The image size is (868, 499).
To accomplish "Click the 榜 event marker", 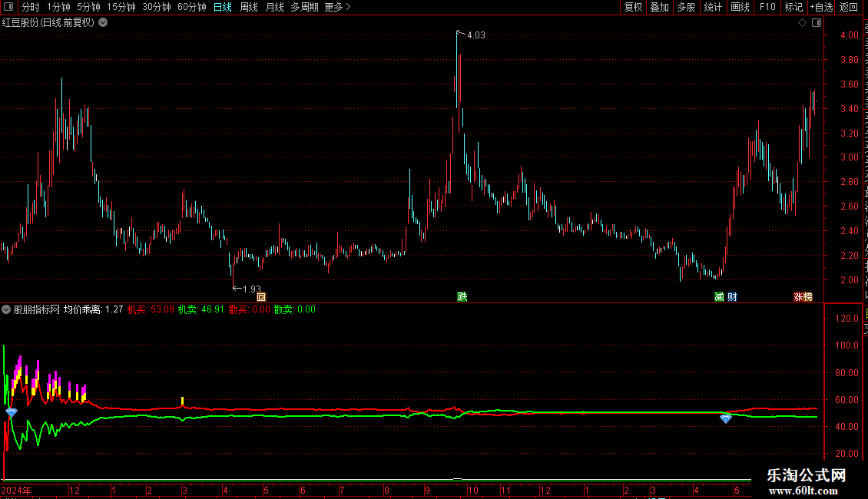I will click(x=807, y=297).
